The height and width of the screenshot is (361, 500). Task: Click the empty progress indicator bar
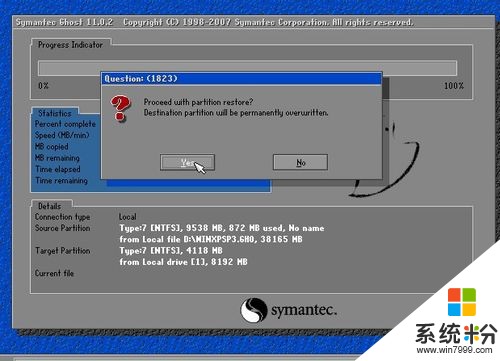coord(247,68)
